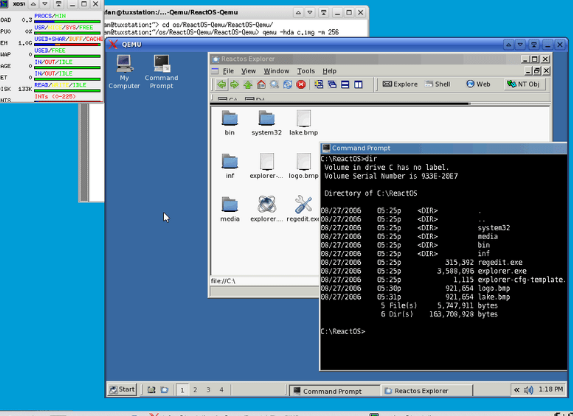573x416 pixels.
Task: Click the 1:18 PM taskbar clock
Action: (x=551, y=390)
